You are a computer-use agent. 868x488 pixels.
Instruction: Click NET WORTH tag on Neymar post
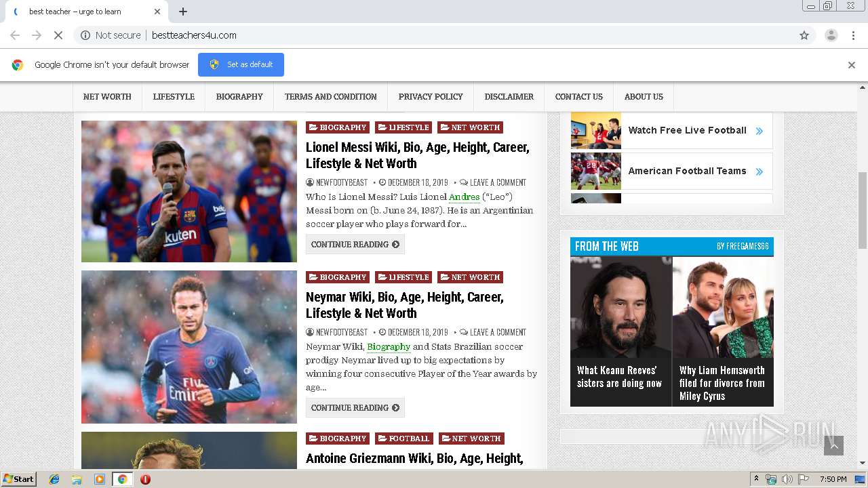coord(471,277)
